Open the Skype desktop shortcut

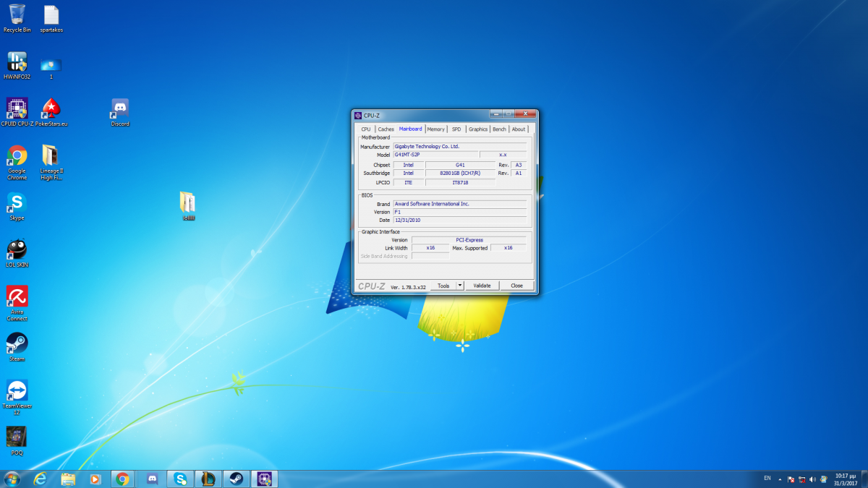17,207
